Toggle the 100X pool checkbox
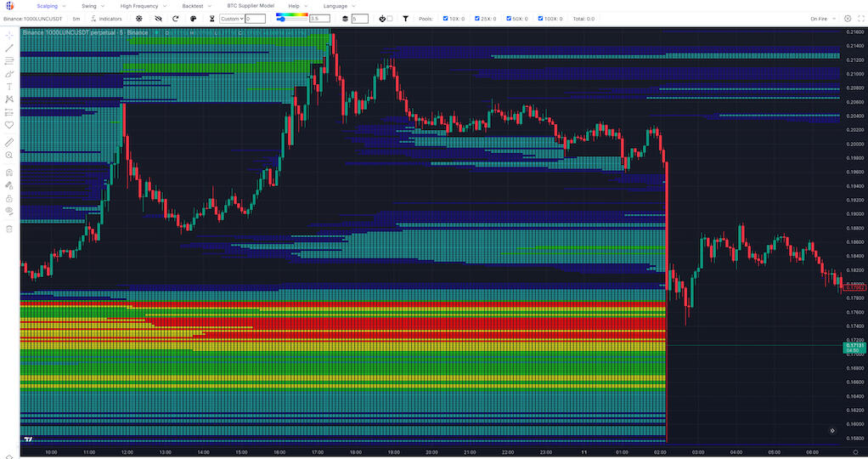 [540, 19]
